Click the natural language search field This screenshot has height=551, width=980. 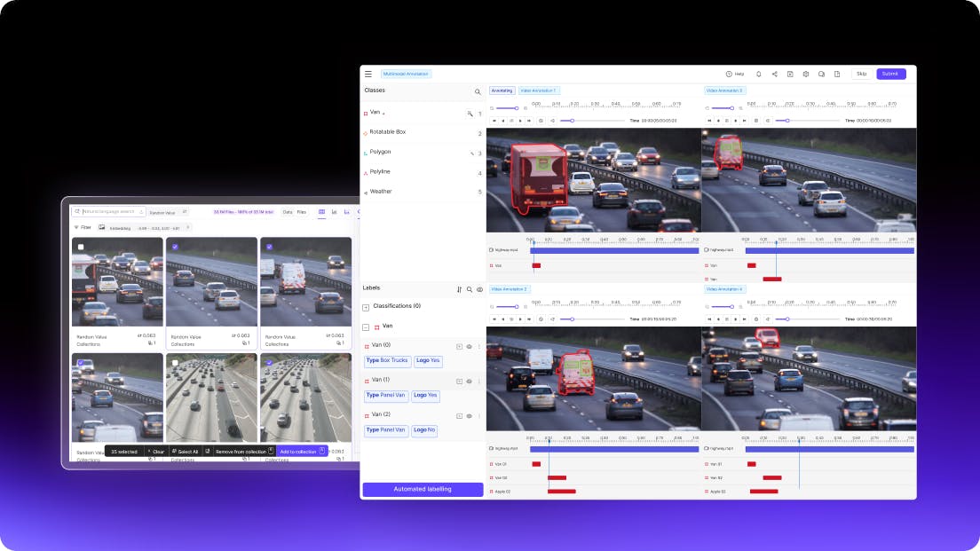pyautogui.click(x=109, y=212)
